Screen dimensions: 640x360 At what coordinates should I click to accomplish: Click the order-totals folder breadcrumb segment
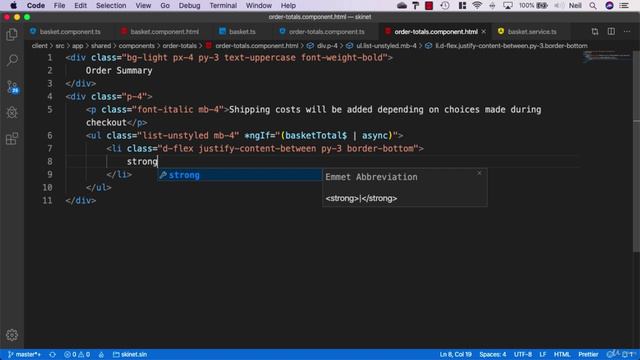click(x=180, y=46)
